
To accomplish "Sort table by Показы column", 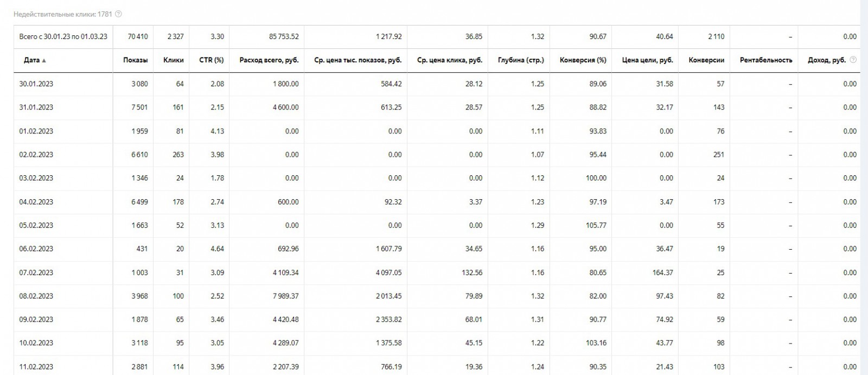I will coord(135,60).
